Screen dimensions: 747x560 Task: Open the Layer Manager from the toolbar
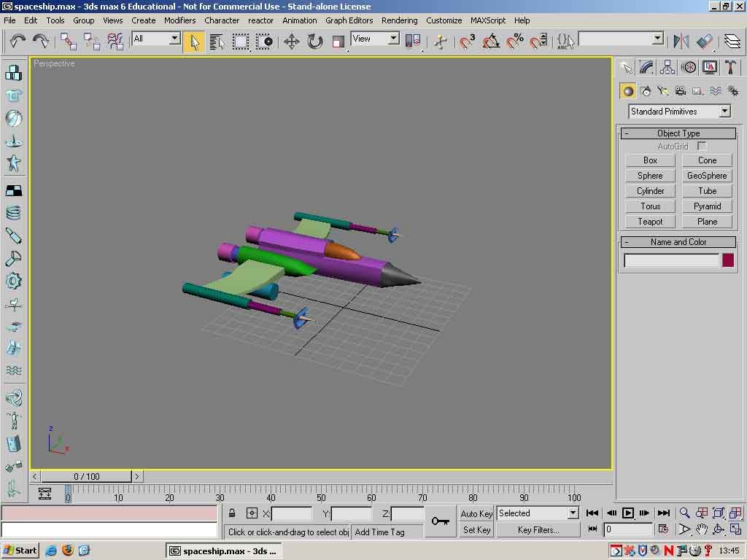[732, 42]
